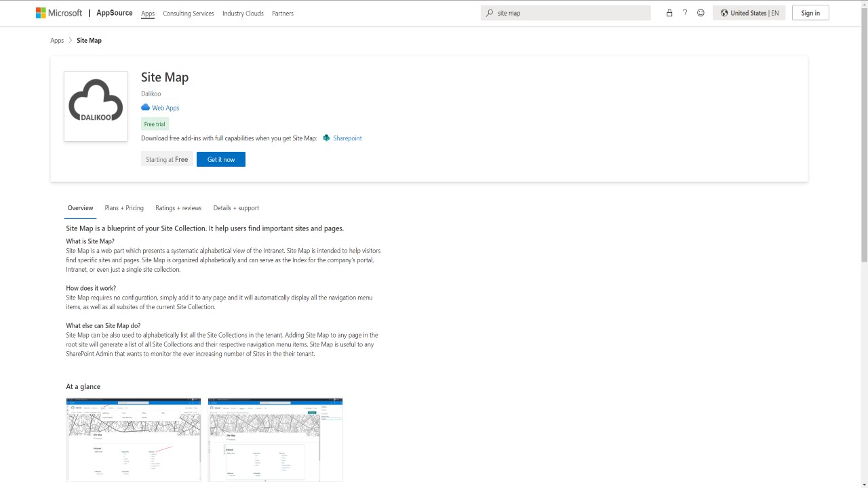Click the Sharepoint icon

tap(326, 138)
